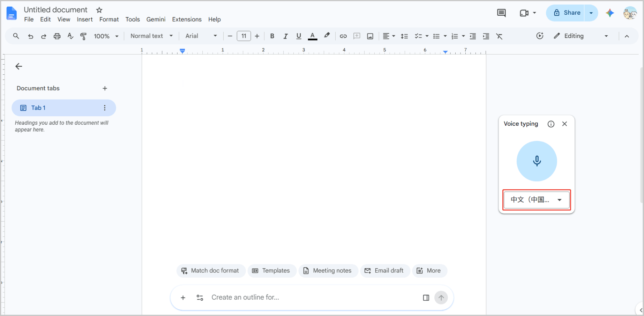Open the zoom level dropdown
The width and height of the screenshot is (644, 316).
pos(106,36)
